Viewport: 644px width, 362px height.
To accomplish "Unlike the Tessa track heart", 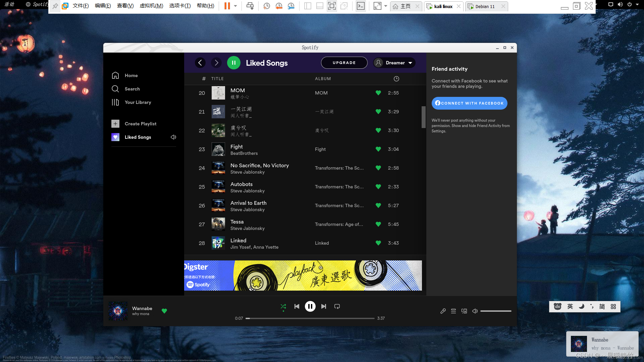I will 378,224.
